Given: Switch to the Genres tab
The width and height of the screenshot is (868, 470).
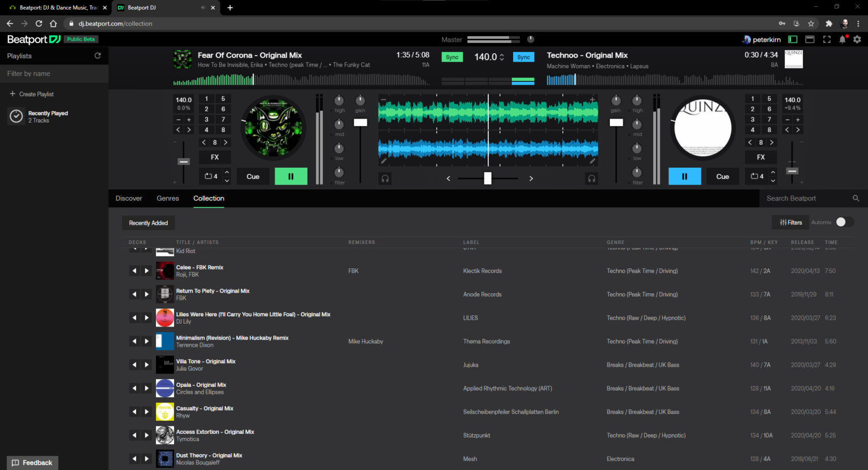Looking at the screenshot, I should coord(167,198).
